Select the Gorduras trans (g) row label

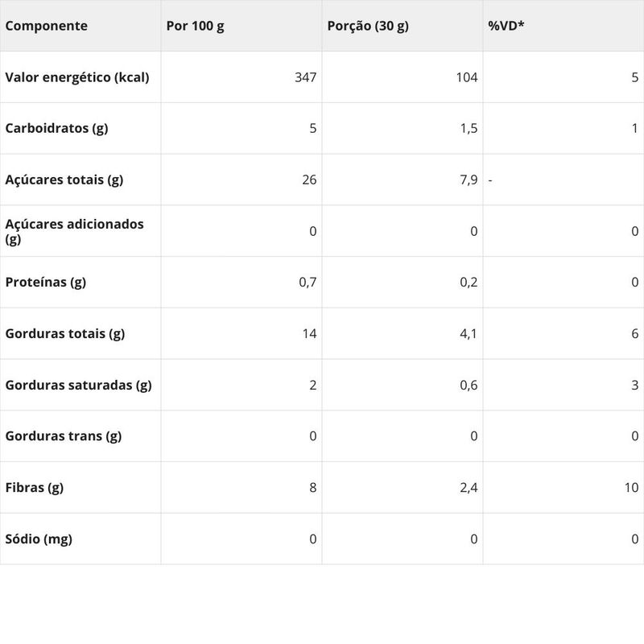[64, 436]
